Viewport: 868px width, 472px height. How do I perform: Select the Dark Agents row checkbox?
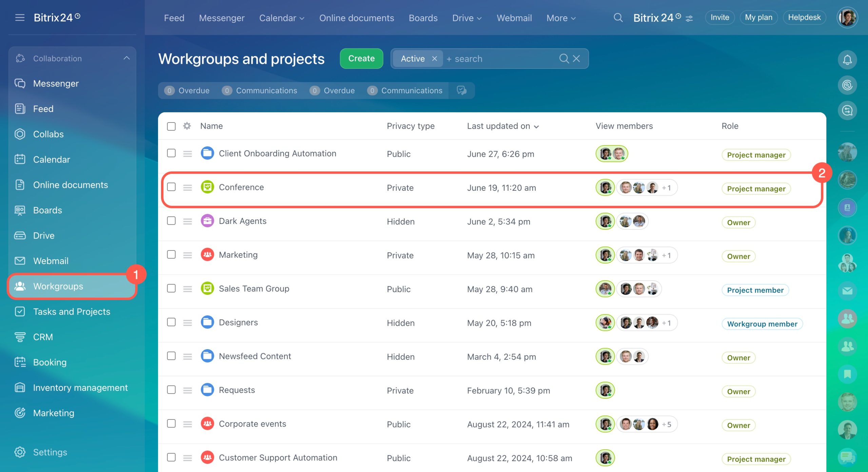(x=171, y=221)
